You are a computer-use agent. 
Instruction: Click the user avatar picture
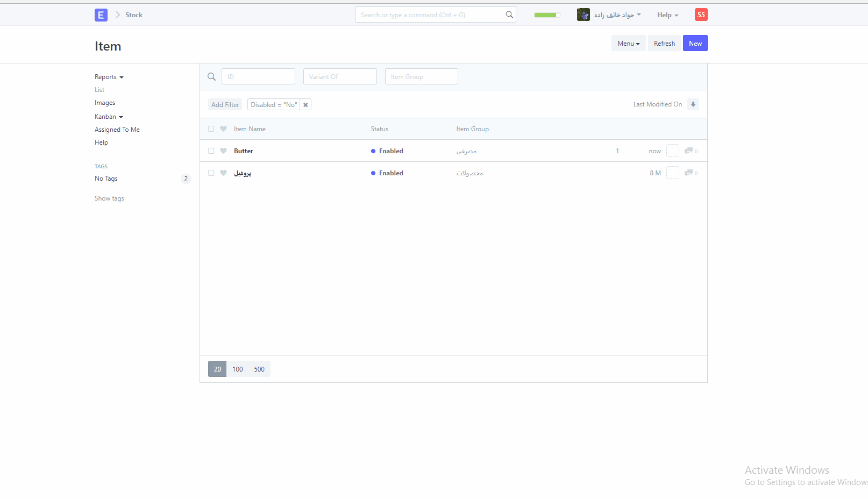coord(583,15)
